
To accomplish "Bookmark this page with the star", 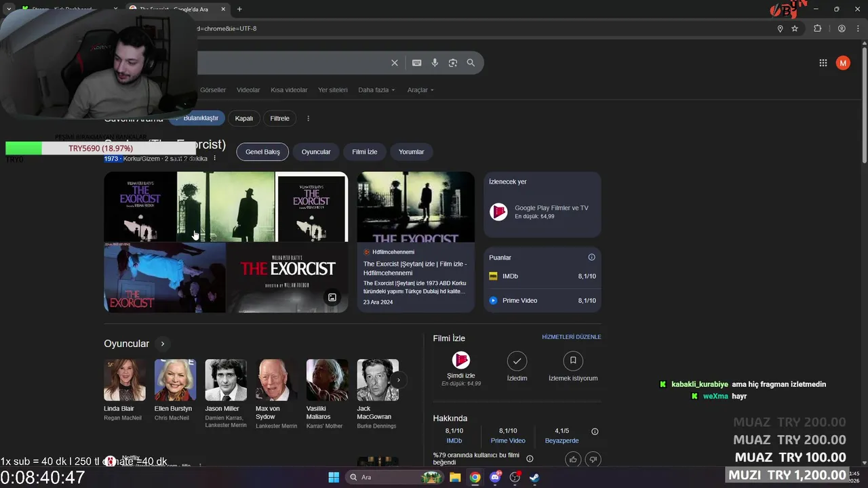I will point(795,28).
